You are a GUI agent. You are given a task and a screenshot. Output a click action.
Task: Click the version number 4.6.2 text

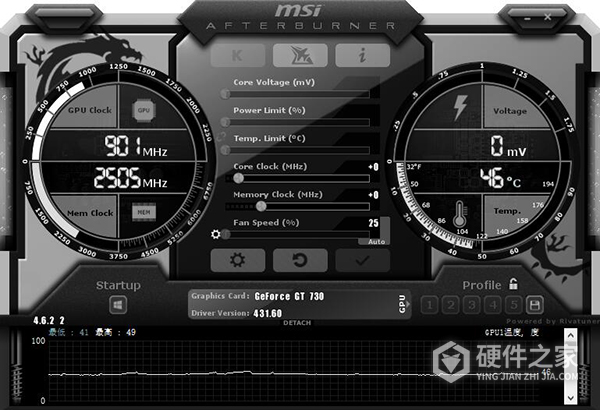point(49,320)
